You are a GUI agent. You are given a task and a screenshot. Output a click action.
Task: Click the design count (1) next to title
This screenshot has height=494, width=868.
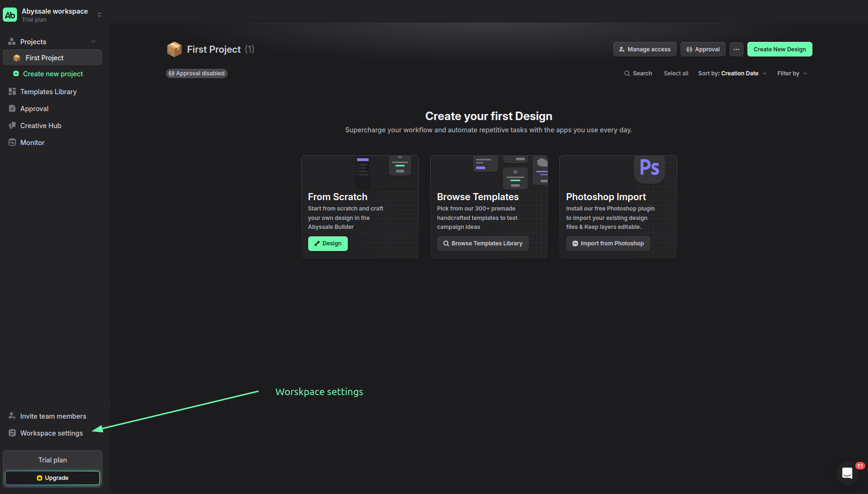click(250, 49)
